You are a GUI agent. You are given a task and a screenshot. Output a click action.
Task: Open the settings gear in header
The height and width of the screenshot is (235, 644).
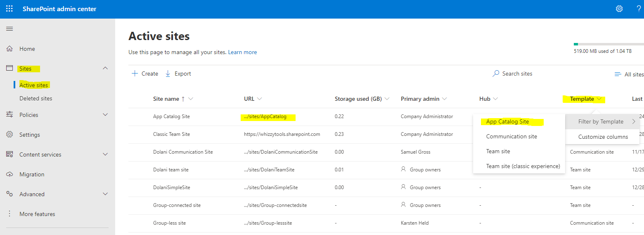619,9
